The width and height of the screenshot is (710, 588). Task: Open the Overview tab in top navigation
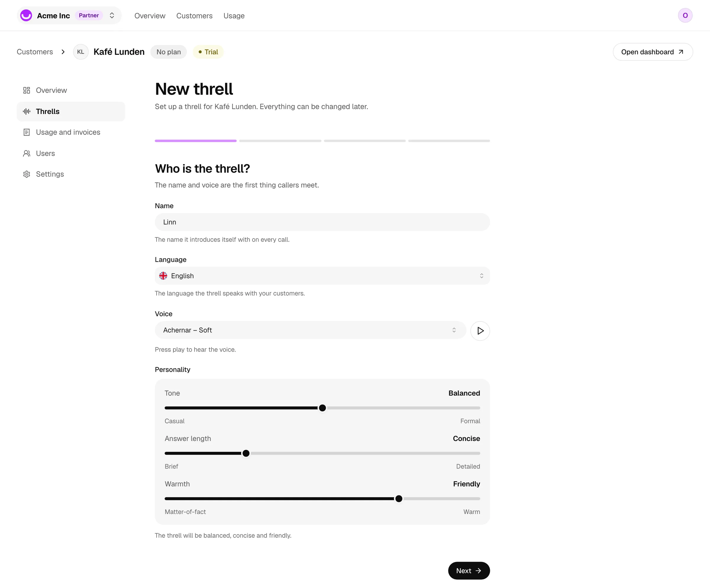[x=150, y=16]
